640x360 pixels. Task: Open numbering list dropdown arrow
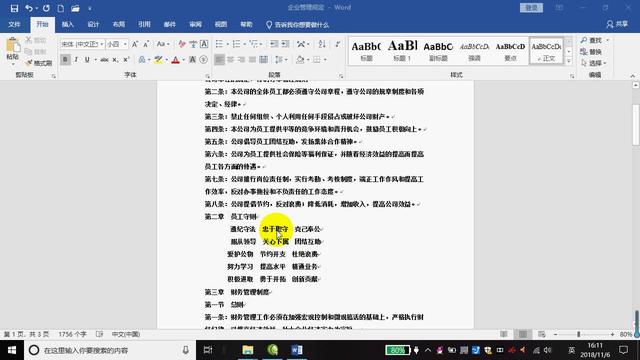pyautogui.click(x=244, y=44)
